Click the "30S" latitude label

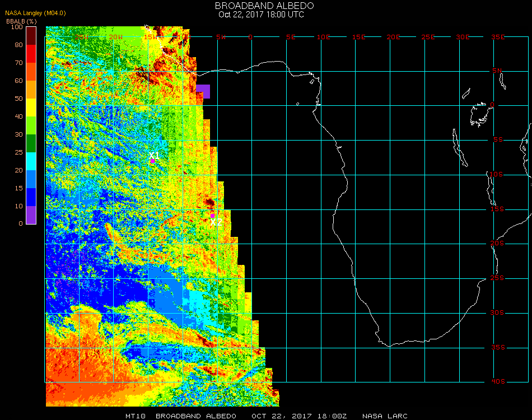(497, 313)
